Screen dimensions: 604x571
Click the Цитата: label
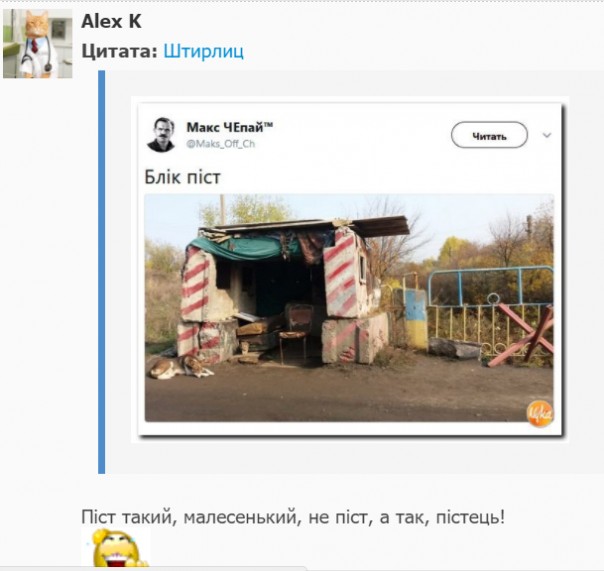click(119, 51)
